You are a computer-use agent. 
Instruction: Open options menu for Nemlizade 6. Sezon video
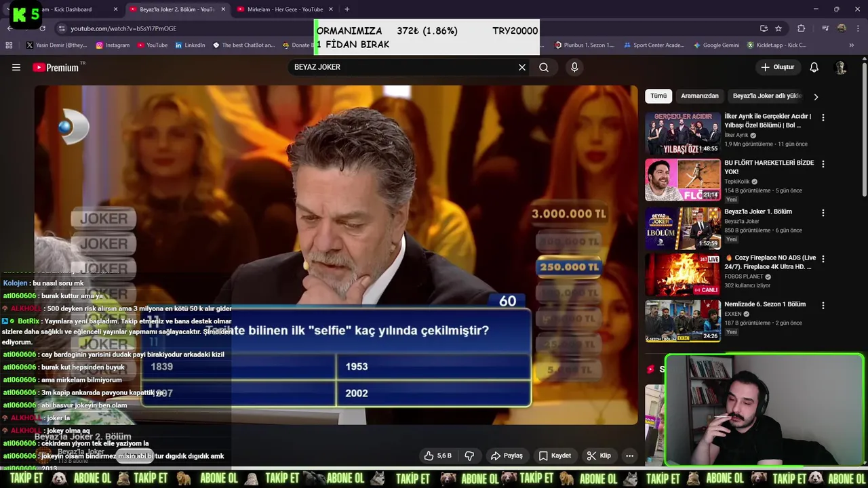[823, 305]
